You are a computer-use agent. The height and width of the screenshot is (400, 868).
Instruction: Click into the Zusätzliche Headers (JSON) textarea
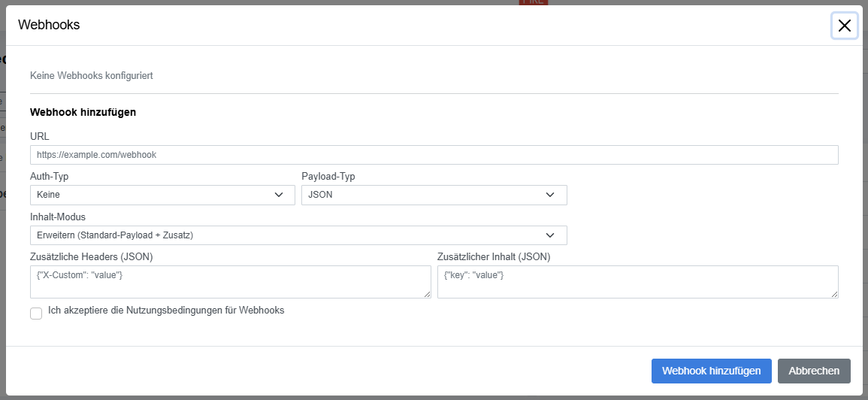(230, 282)
